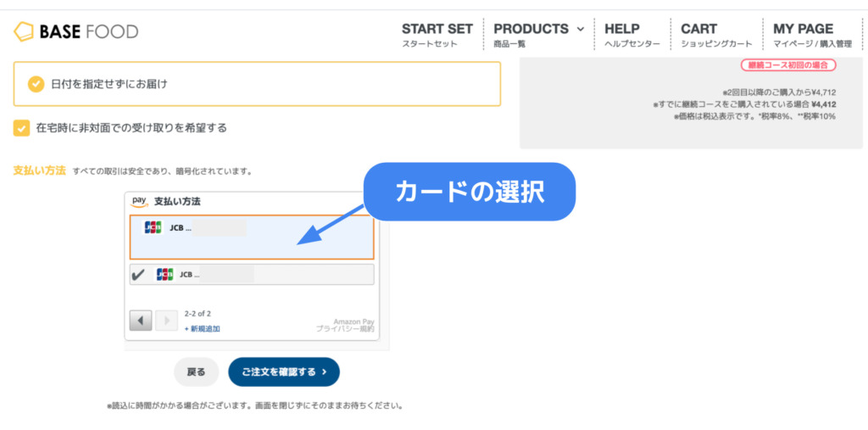
Task: Click the BASE FOOD hexagon logo
Action: click(23, 31)
